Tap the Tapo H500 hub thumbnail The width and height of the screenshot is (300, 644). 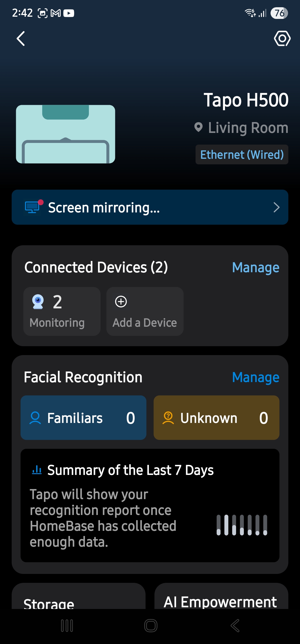(66, 134)
